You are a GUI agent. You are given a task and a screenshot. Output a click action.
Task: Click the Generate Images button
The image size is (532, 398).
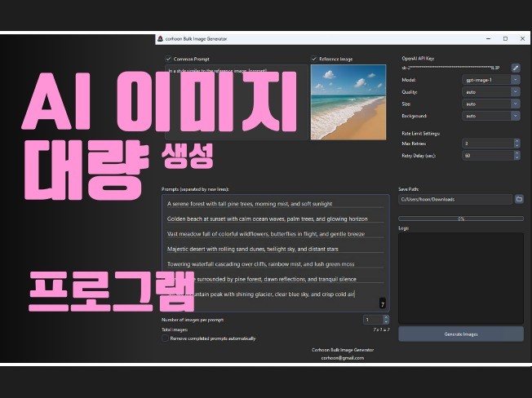click(461, 334)
